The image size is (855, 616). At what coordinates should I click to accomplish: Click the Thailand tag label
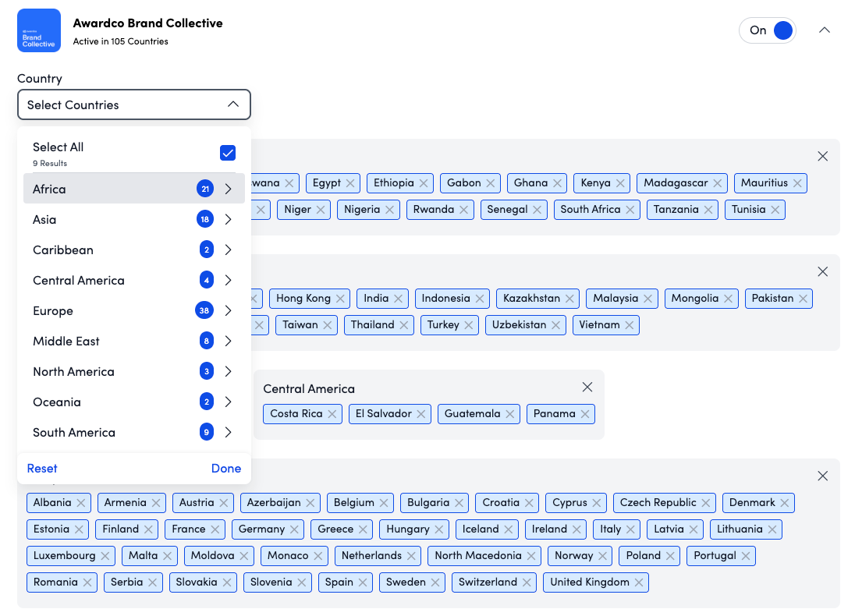372,325
